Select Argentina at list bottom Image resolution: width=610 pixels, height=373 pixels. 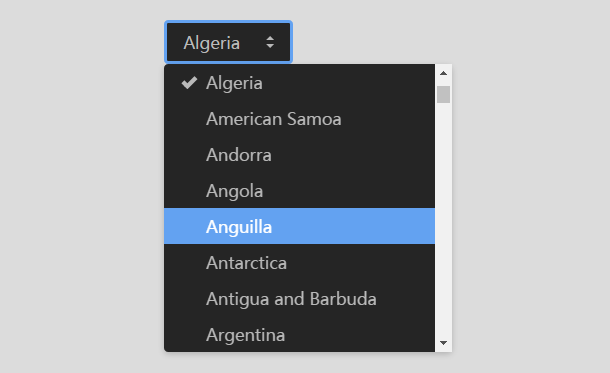(x=300, y=334)
